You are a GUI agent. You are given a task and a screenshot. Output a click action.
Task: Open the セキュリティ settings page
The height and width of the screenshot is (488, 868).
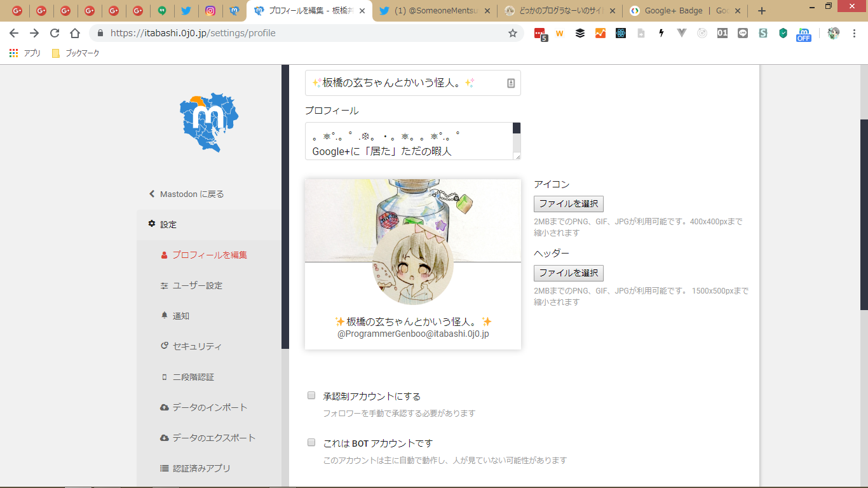(x=197, y=346)
